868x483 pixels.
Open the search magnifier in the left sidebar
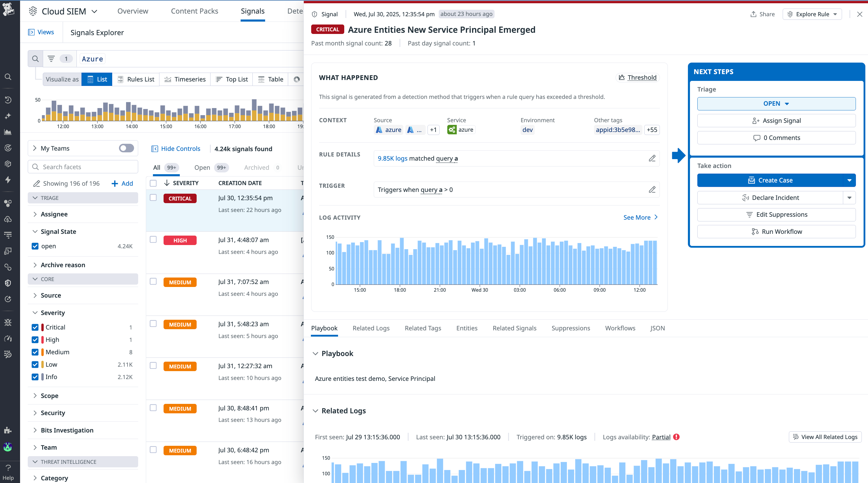[x=8, y=77]
